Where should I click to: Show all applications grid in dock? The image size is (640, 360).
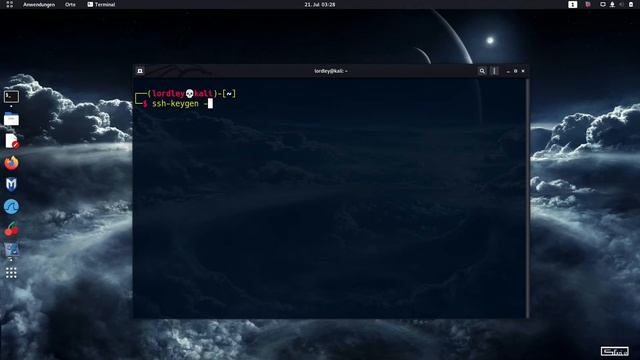pos(11,273)
